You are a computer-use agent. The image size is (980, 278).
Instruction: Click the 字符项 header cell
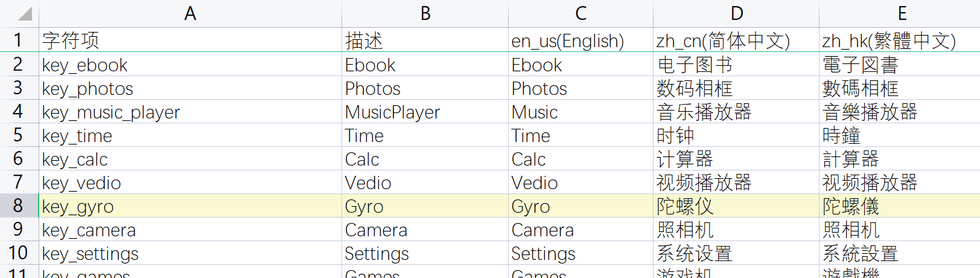coord(190,40)
